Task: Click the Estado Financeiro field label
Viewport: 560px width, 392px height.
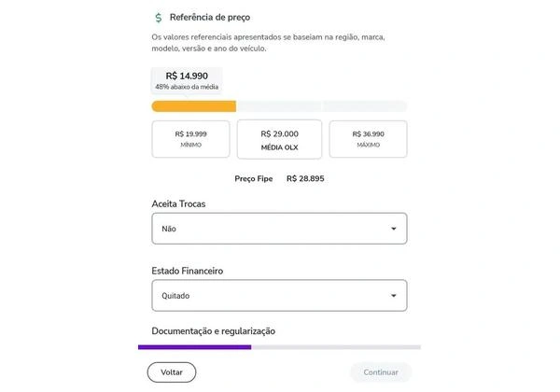Action: click(187, 271)
